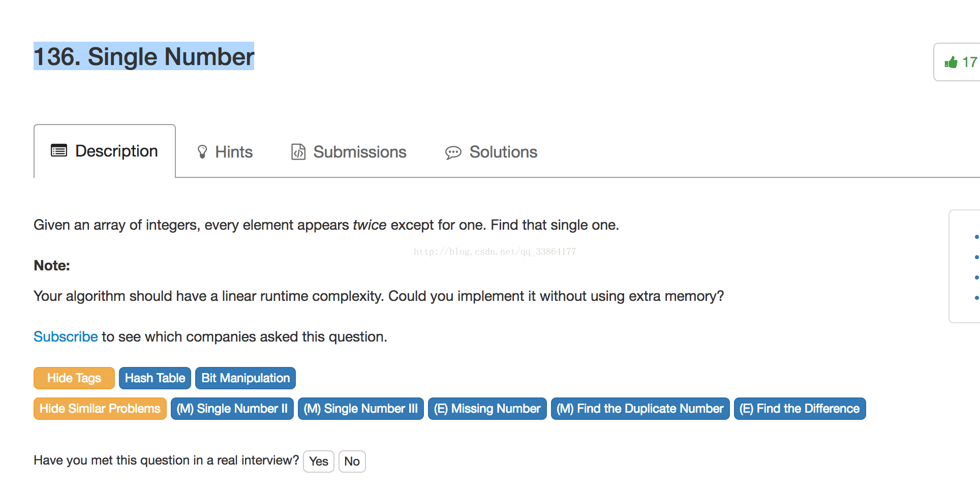Click the Hints lightbulb icon
The height and width of the screenshot is (492, 980).
pos(202,152)
